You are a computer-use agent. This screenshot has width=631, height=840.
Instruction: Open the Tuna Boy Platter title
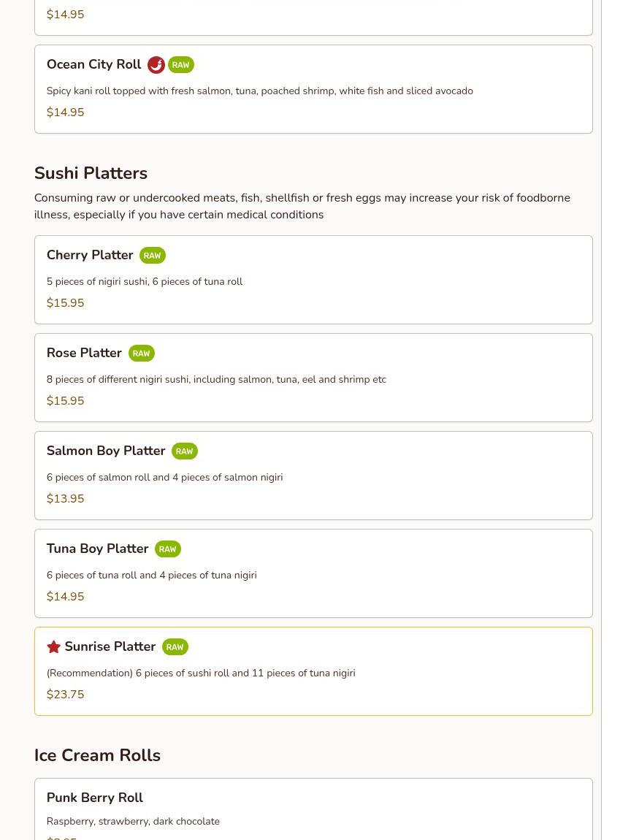click(x=97, y=549)
